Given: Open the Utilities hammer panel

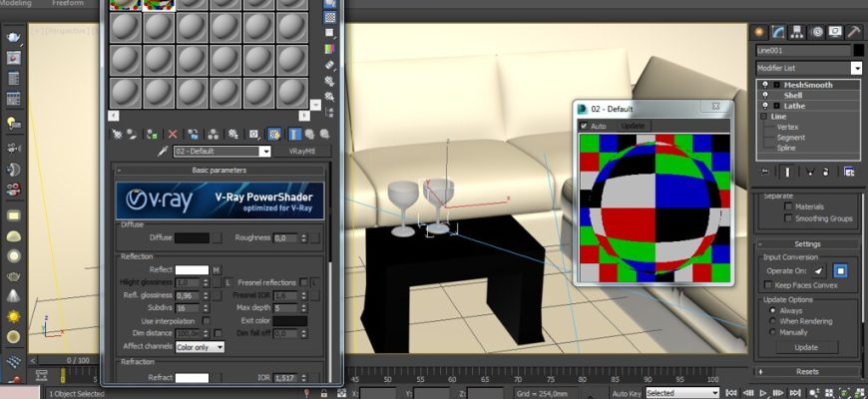Looking at the screenshot, I should pos(854,32).
